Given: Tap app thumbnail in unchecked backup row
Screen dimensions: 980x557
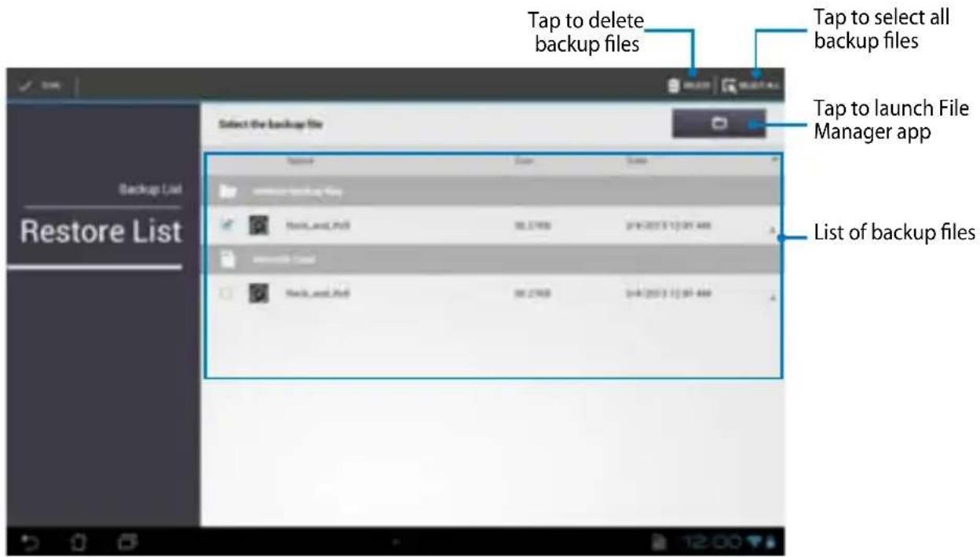Looking at the screenshot, I should pos(259,294).
